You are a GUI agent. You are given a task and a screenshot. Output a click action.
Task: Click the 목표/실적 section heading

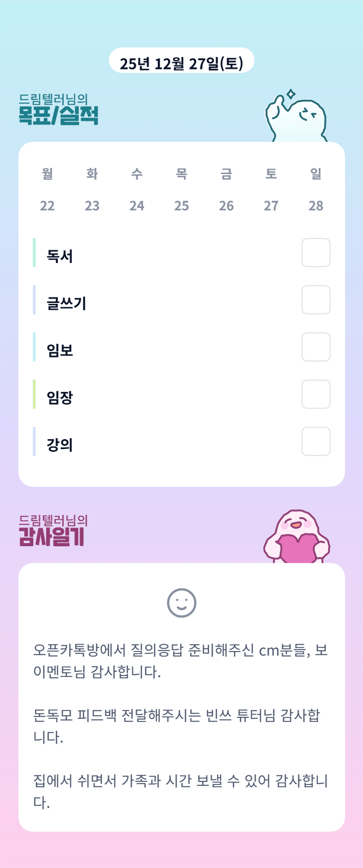coord(58,115)
